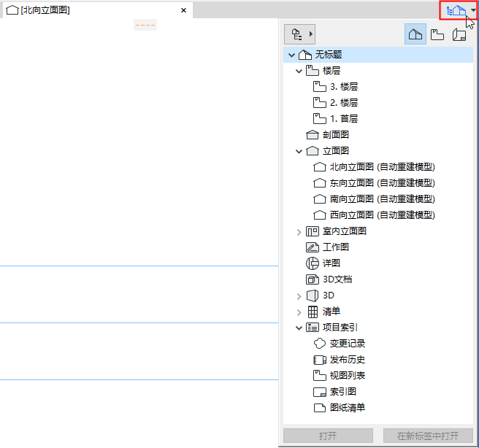
Task: Click the 北向立面图 elevation icon
Action: (320, 167)
